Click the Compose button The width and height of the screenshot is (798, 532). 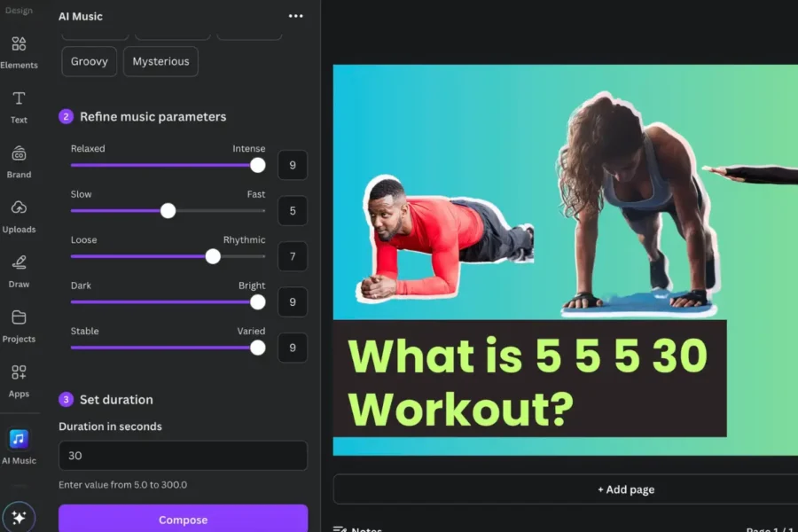[184, 519]
